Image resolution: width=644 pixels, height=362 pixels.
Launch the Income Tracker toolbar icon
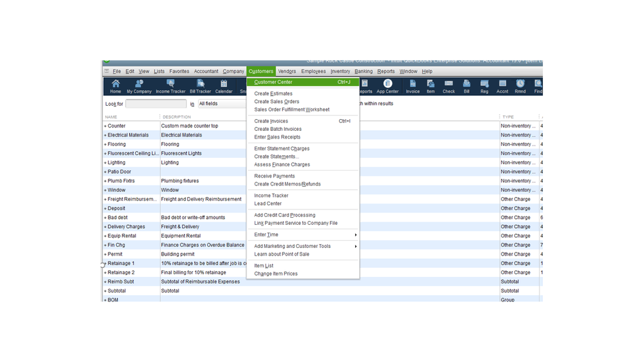170,86
